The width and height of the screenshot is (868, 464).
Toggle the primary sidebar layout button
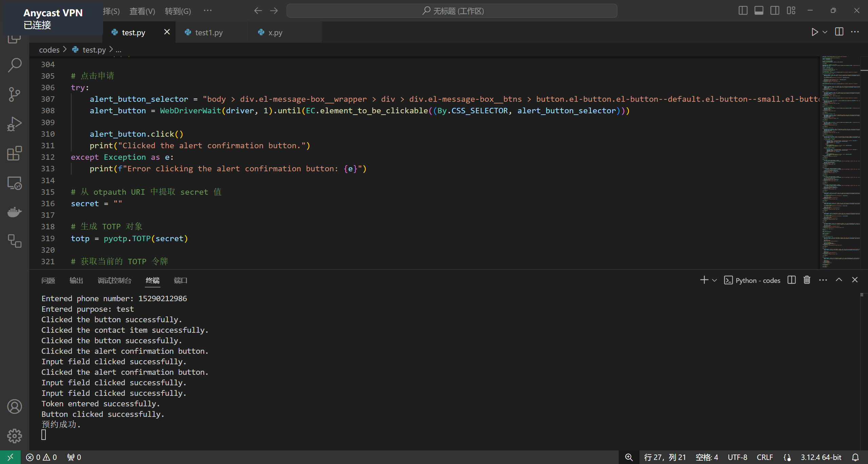[x=743, y=11]
